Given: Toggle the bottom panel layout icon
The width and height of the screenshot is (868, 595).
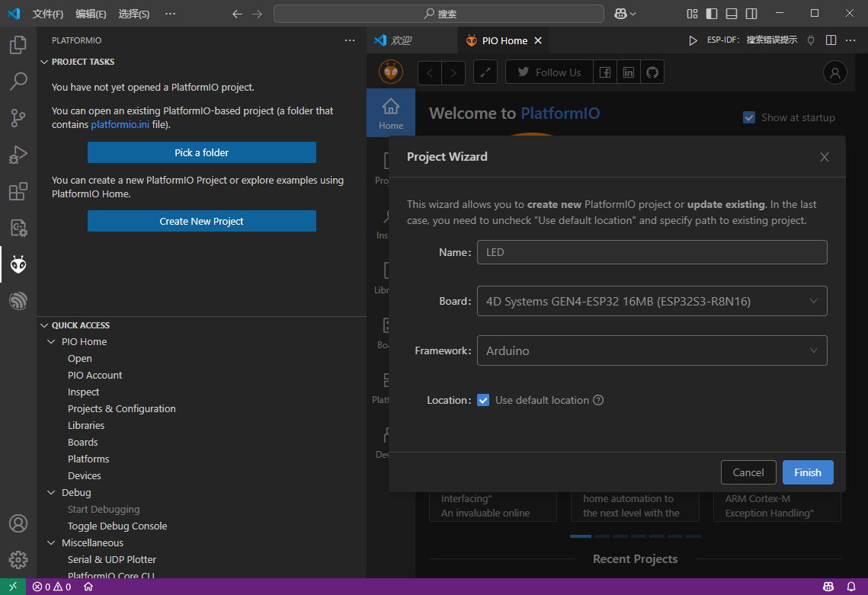Looking at the screenshot, I should pyautogui.click(x=732, y=14).
